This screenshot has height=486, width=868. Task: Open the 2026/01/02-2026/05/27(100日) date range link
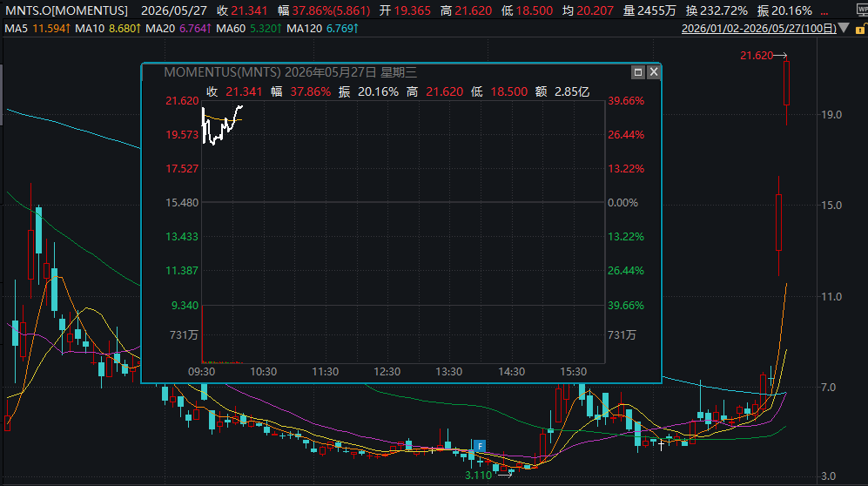tap(758, 28)
